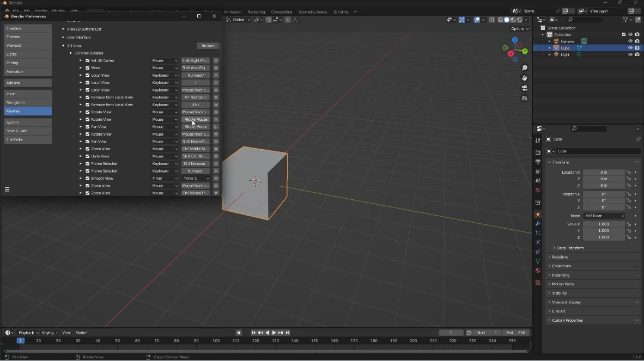The height and width of the screenshot is (361, 644).
Task: Collapse the 3D View (Global) subsection
Action: 71,53
